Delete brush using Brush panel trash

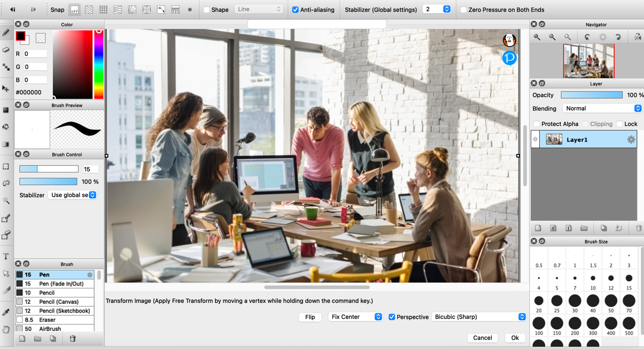pyautogui.click(x=72, y=339)
